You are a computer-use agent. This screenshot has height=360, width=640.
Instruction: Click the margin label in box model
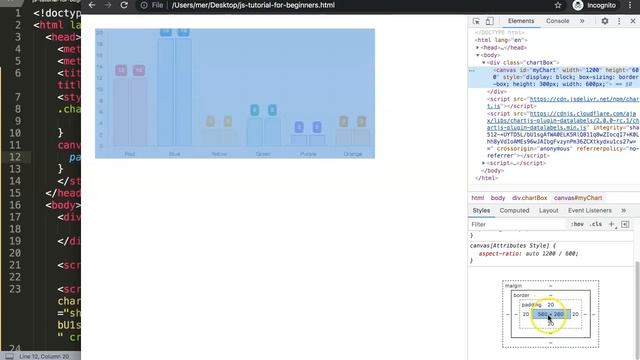tap(513, 286)
